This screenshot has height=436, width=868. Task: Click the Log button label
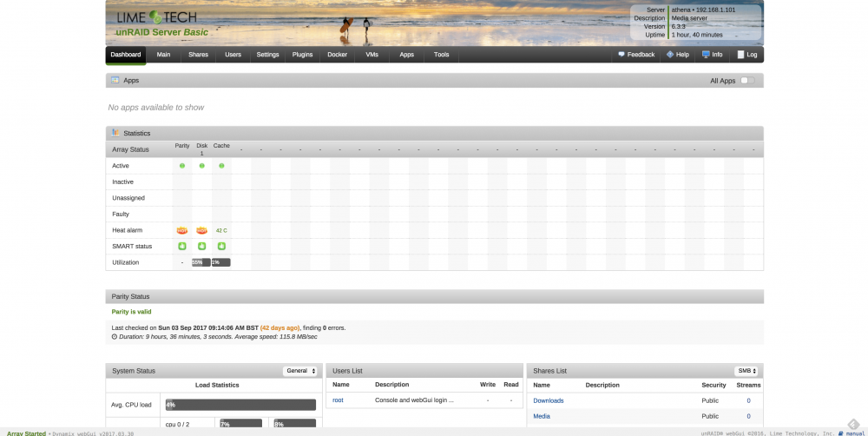click(x=752, y=55)
